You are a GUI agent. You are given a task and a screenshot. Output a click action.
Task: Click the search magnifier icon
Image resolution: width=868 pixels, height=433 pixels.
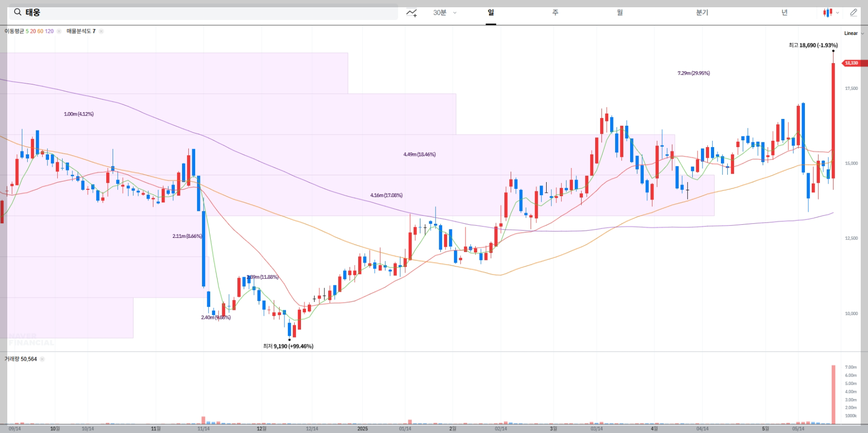pyautogui.click(x=17, y=12)
